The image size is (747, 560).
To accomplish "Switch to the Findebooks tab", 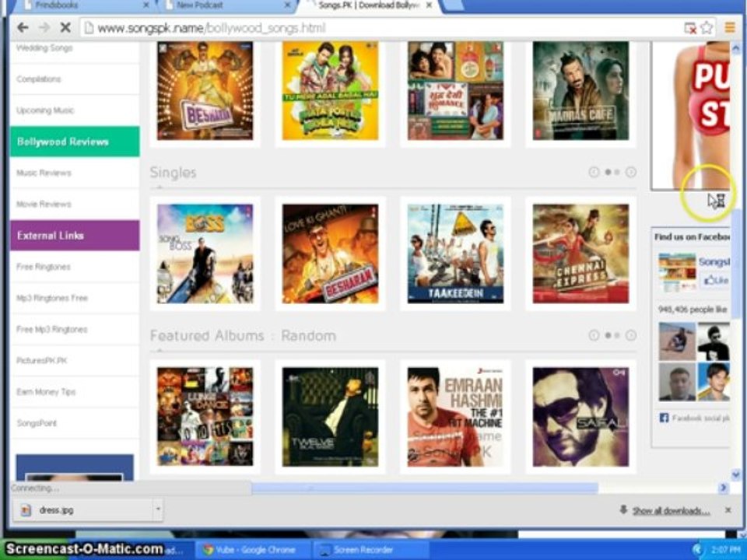I will pyautogui.click(x=56, y=5).
